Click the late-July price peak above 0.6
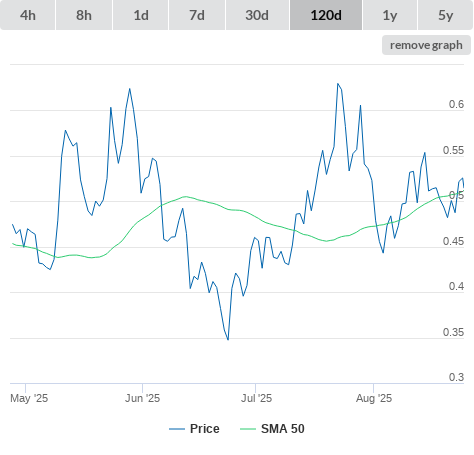474x455 pixels. [x=338, y=84]
